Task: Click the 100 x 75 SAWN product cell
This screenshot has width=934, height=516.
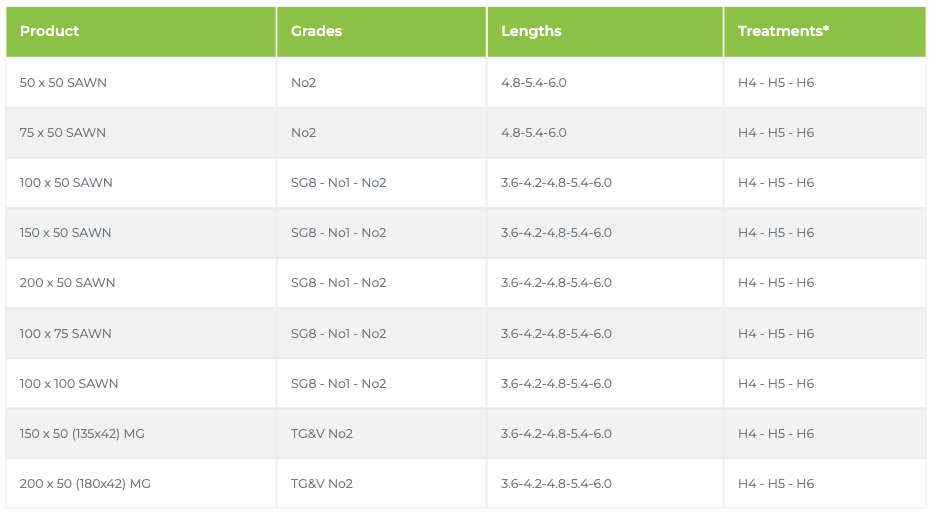Action: tap(66, 333)
